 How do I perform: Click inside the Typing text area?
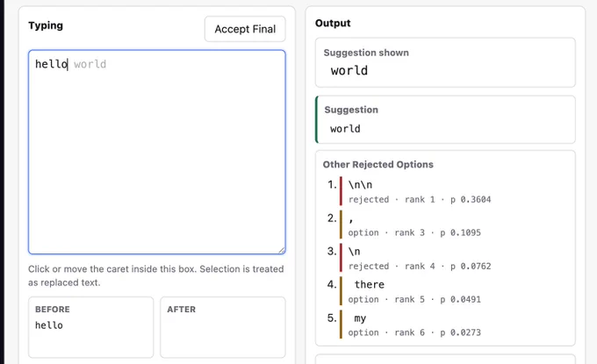click(x=157, y=152)
